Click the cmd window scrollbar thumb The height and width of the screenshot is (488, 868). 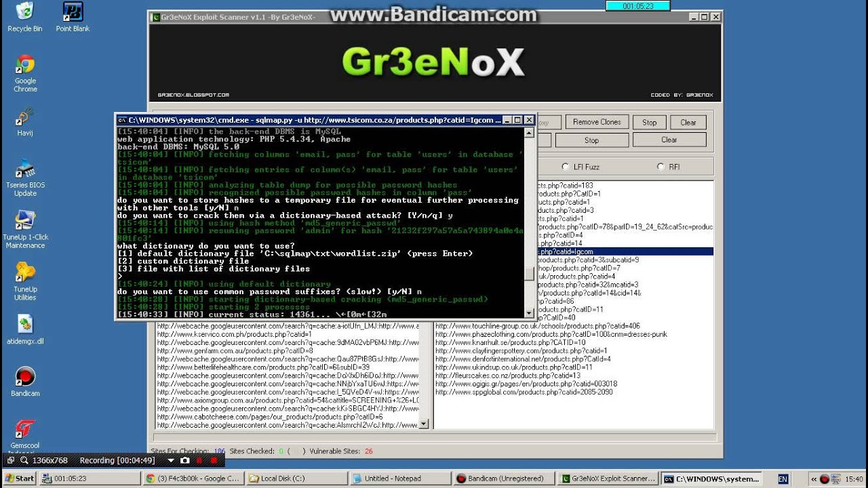pyautogui.click(x=530, y=274)
